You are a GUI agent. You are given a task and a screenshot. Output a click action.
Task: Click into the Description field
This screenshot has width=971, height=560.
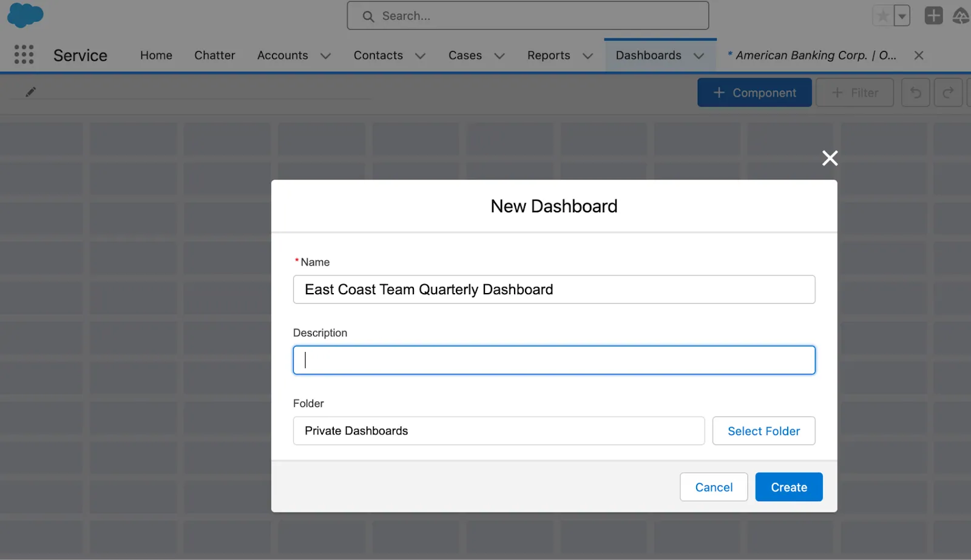pos(554,360)
